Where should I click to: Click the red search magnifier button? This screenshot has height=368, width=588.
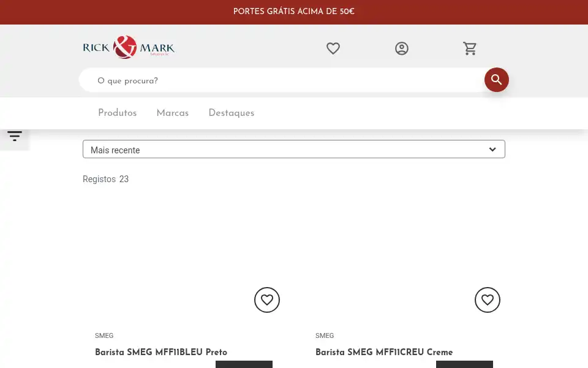497,80
